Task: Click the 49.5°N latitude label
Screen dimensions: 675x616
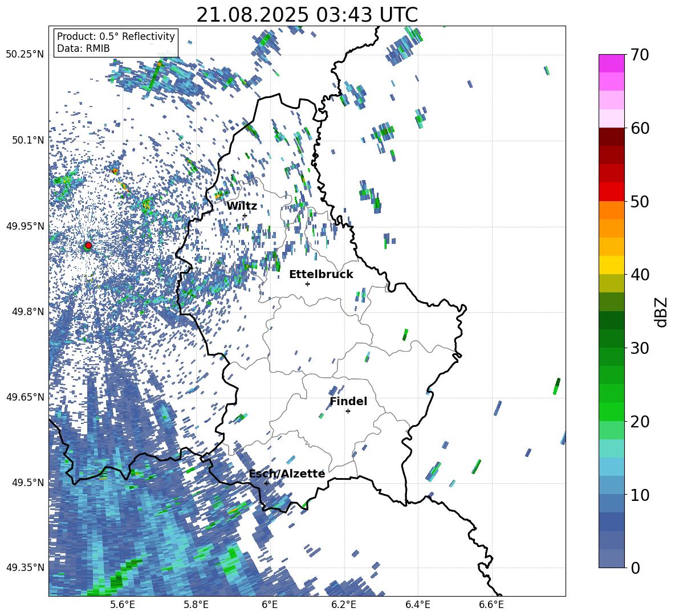Action: pos(28,482)
